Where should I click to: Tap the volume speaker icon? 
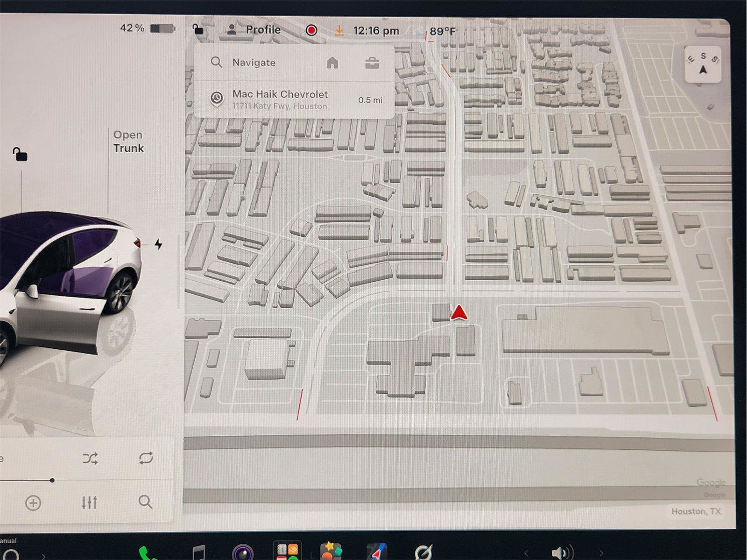tap(562, 553)
